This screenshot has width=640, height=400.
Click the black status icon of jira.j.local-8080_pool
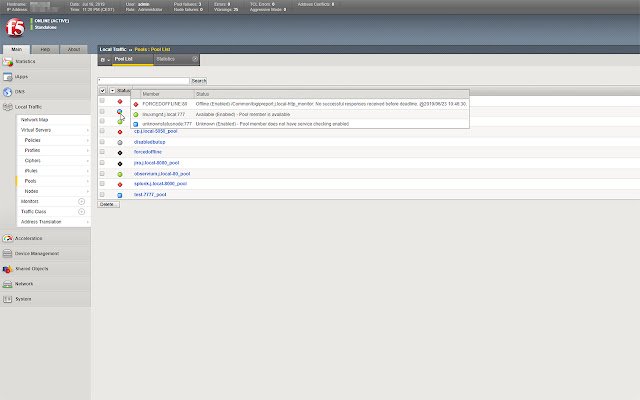(120, 164)
